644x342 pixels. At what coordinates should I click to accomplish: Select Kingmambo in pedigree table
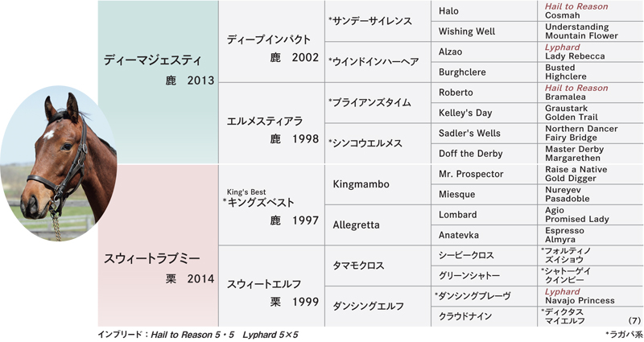[x=378, y=184]
